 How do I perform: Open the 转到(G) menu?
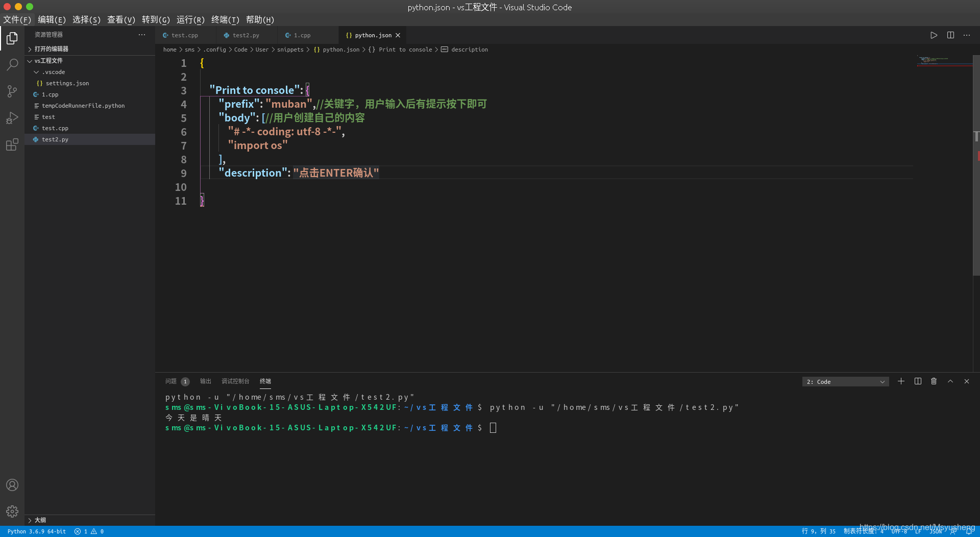pos(156,19)
